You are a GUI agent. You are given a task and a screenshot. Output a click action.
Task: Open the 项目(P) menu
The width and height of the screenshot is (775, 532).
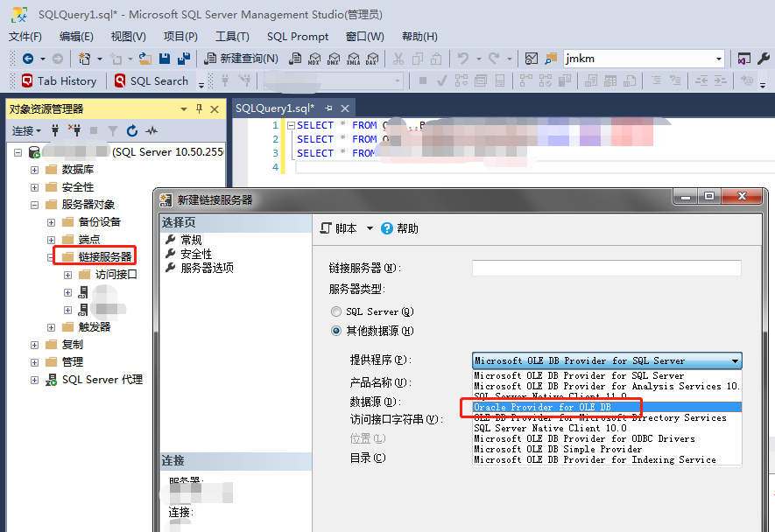coord(181,37)
